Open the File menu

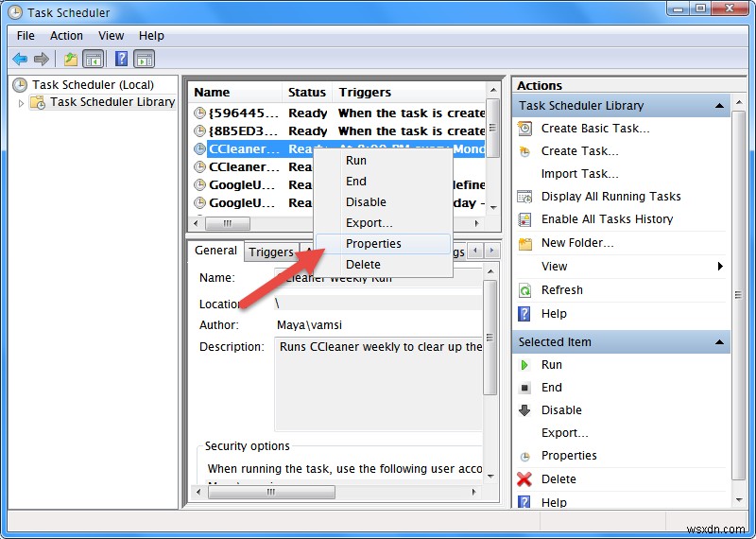(26, 36)
